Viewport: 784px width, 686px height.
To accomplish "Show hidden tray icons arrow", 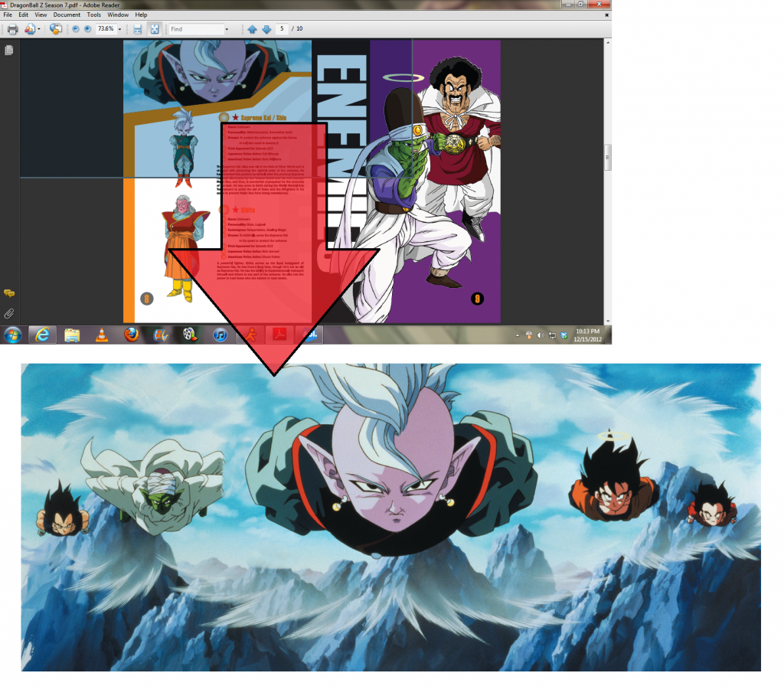I will [x=518, y=335].
